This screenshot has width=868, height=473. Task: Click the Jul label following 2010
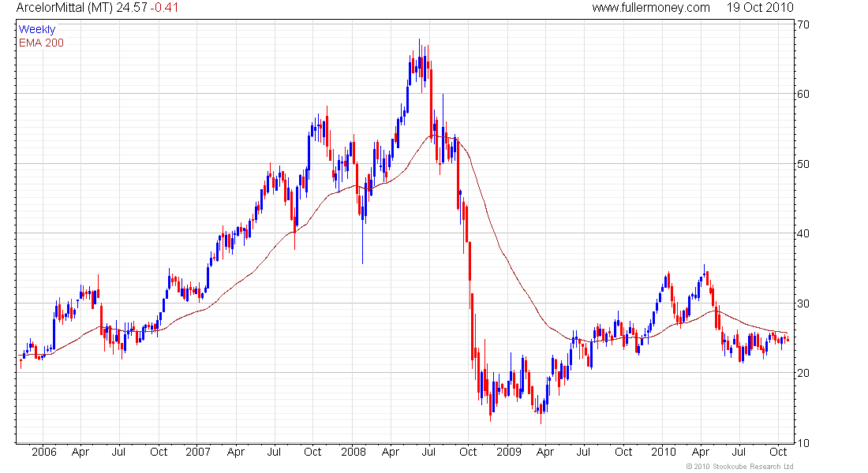coord(739,452)
